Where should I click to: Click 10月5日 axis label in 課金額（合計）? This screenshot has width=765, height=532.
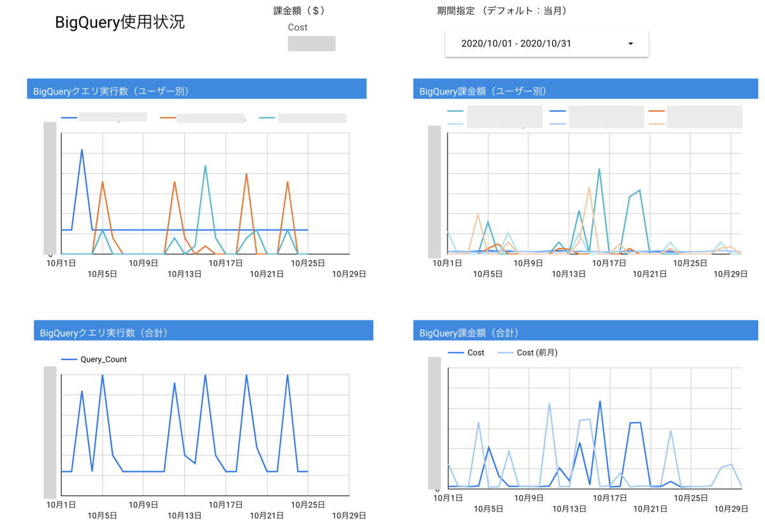tap(488, 508)
